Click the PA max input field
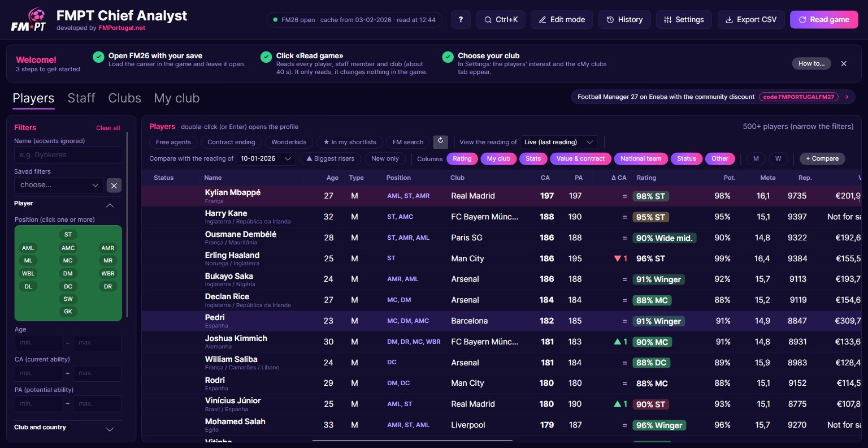 [x=97, y=404]
